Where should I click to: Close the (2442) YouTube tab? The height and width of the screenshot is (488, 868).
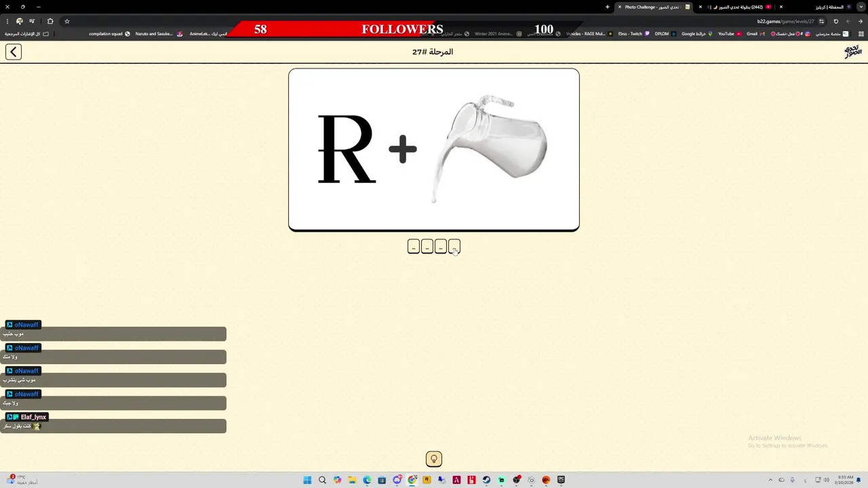coord(701,7)
